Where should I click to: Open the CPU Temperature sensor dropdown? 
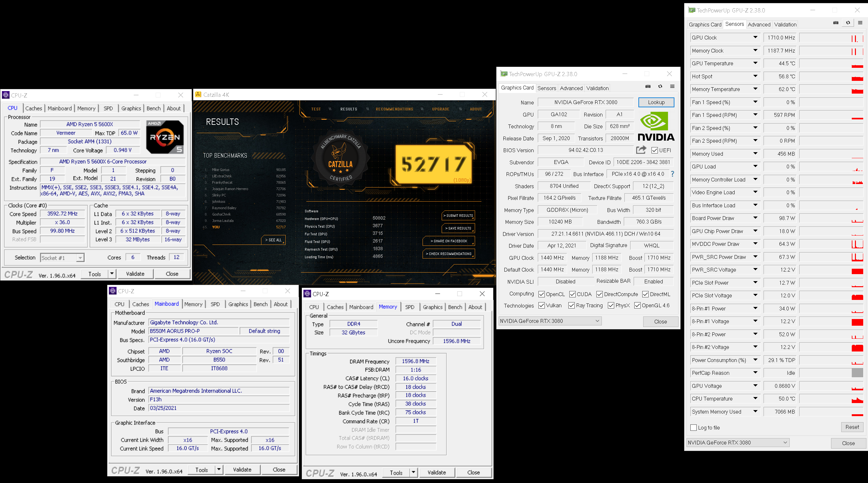tap(756, 398)
